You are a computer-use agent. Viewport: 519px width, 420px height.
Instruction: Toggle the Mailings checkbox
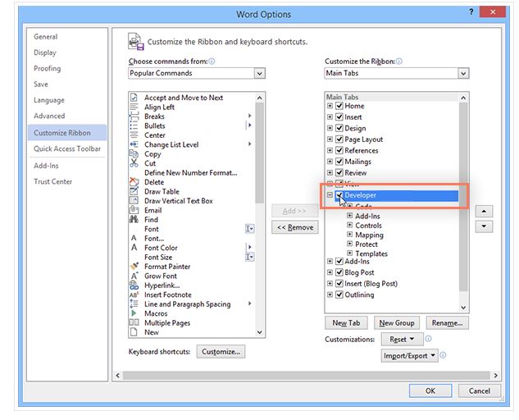pyautogui.click(x=339, y=162)
